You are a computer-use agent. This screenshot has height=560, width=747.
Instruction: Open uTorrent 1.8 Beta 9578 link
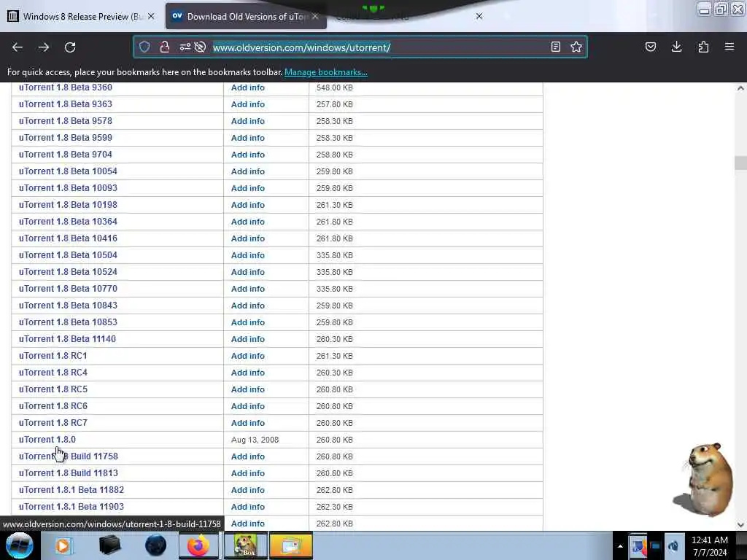pos(66,121)
